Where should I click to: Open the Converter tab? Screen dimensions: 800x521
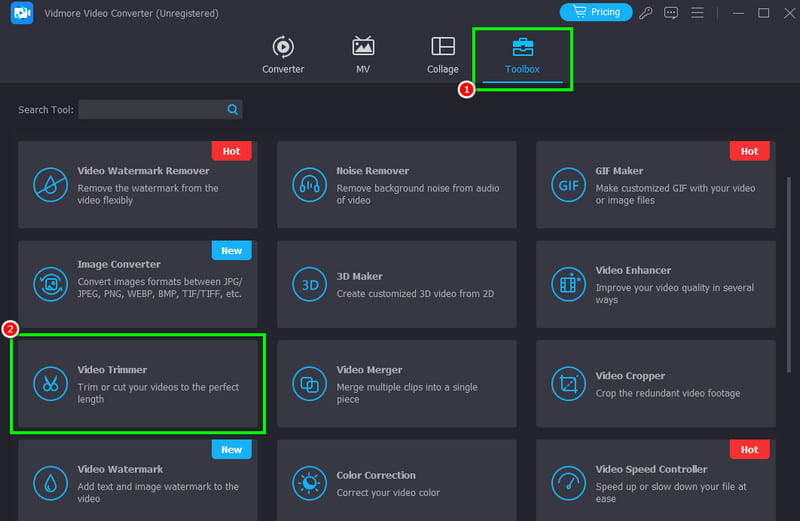click(x=283, y=55)
